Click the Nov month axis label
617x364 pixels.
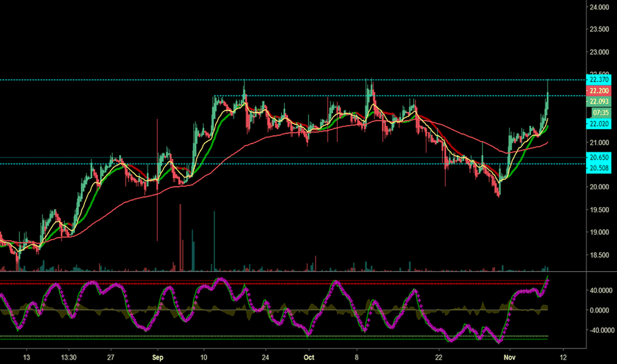(510, 357)
